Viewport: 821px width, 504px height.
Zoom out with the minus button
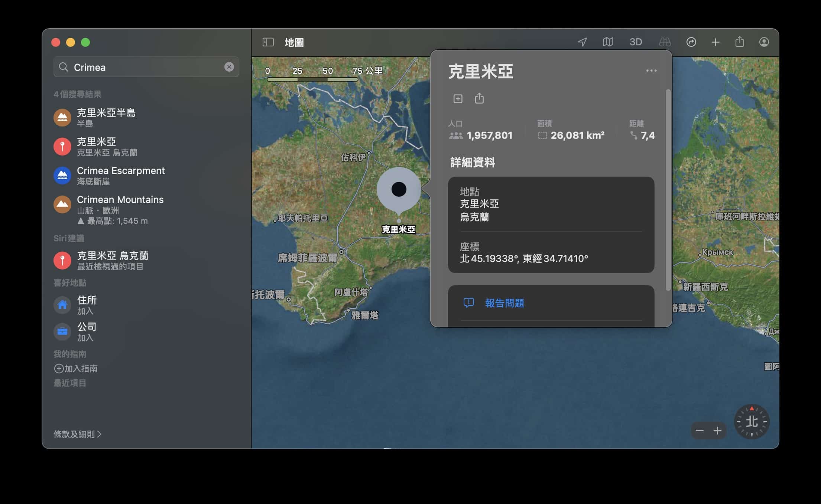700,431
